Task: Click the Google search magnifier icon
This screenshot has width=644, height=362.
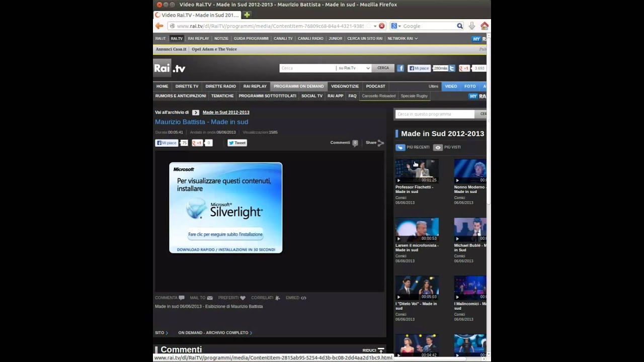Action: click(x=459, y=26)
